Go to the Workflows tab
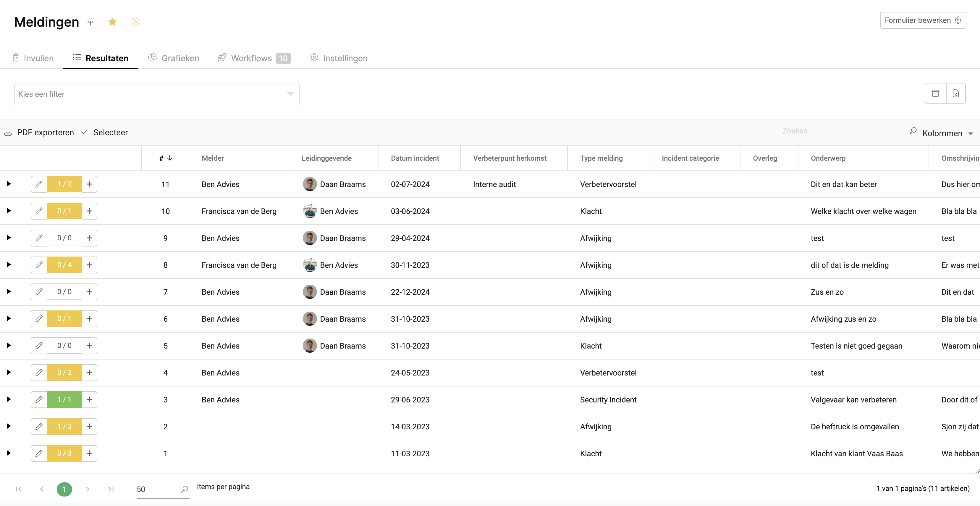The image size is (980, 506). click(254, 58)
